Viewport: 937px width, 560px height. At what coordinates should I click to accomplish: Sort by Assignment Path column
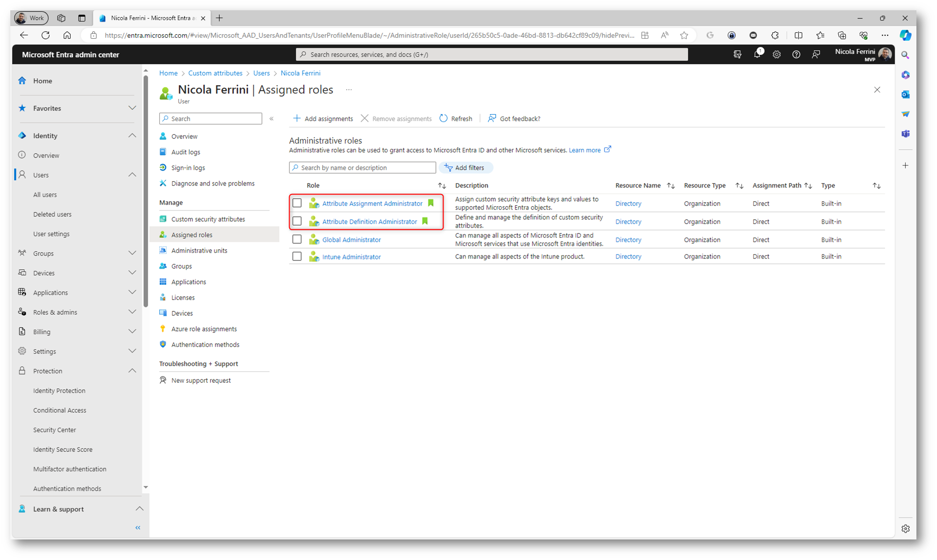808,186
